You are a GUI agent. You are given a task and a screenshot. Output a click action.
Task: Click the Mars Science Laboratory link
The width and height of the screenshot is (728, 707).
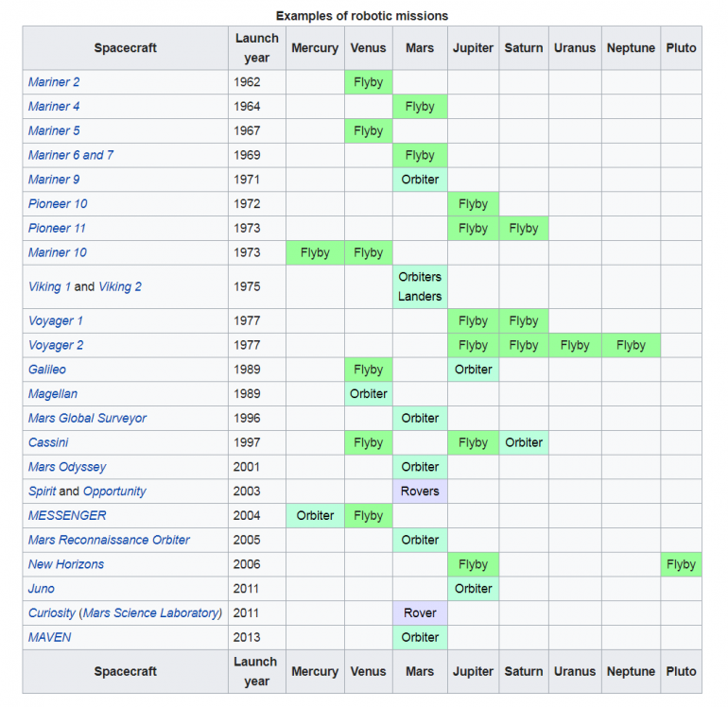pos(151,612)
